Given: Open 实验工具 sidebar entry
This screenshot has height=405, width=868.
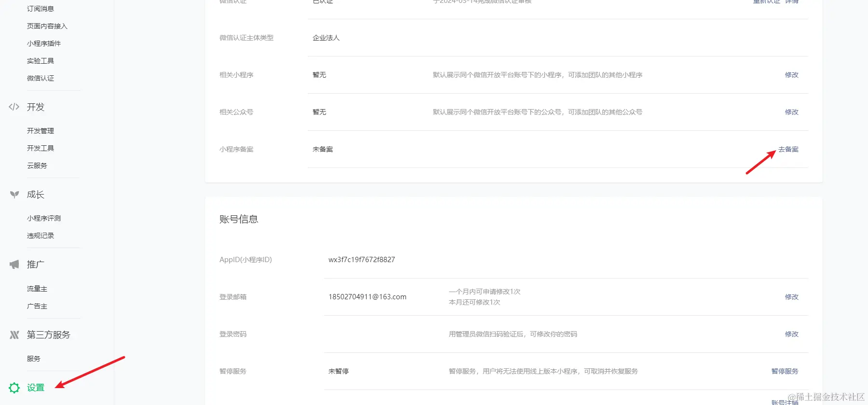Looking at the screenshot, I should (41, 61).
